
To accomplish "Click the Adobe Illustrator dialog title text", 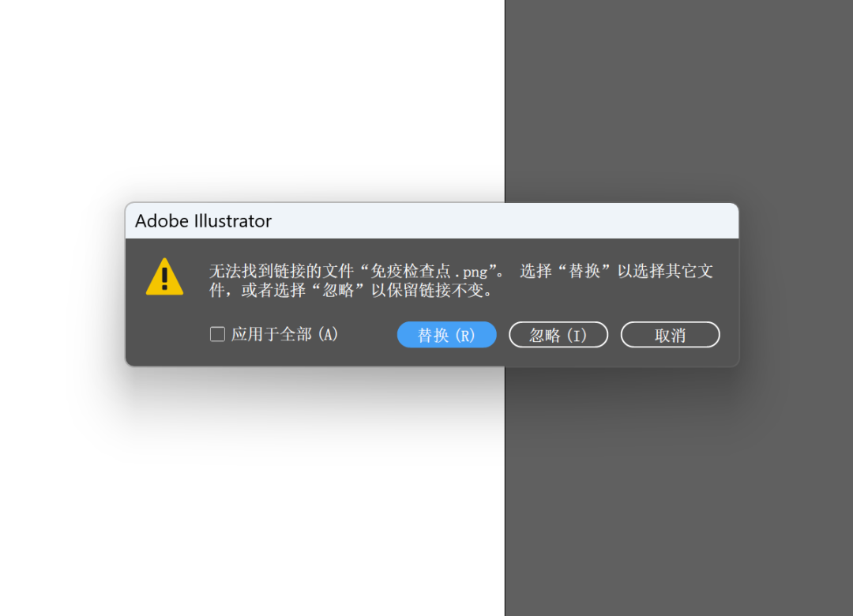I will [x=204, y=221].
